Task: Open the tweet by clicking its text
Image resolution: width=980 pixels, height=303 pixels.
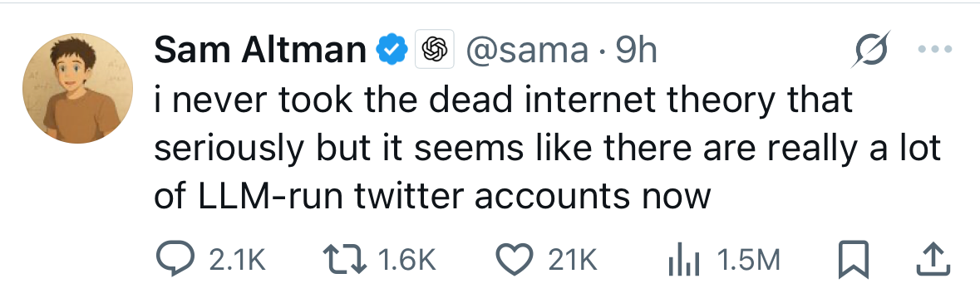Action: [548, 149]
